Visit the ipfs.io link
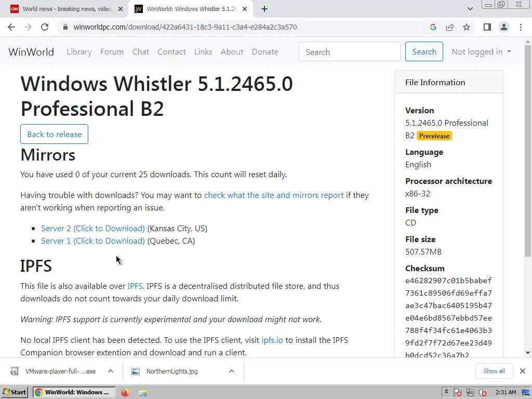Screen dimensions: 532x399 tap(272, 340)
